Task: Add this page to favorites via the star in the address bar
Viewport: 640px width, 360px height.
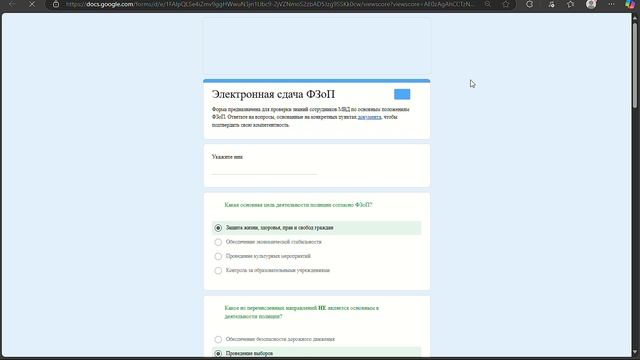Action: (x=506, y=4)
